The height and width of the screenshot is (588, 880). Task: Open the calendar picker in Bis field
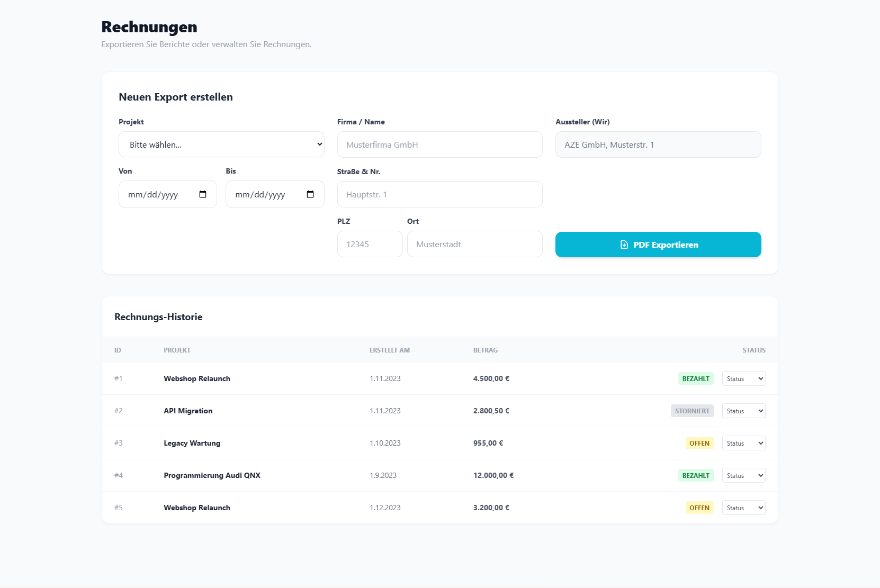pos(310,194)
